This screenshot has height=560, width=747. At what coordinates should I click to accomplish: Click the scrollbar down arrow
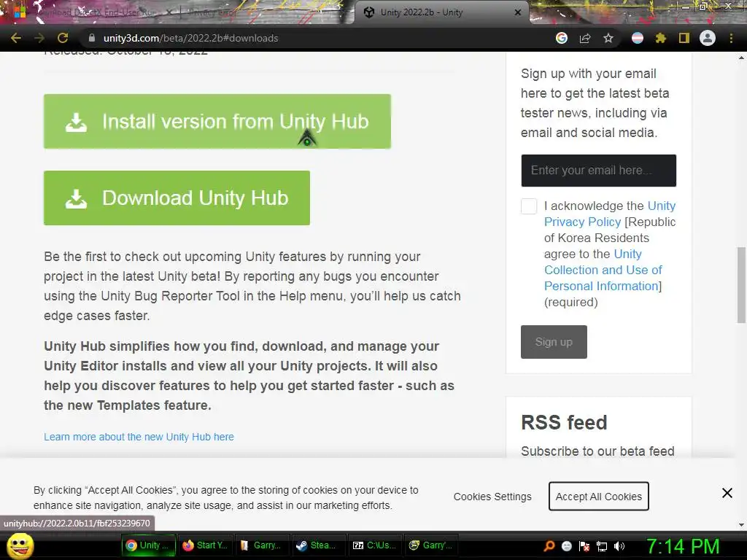point(741,525)
